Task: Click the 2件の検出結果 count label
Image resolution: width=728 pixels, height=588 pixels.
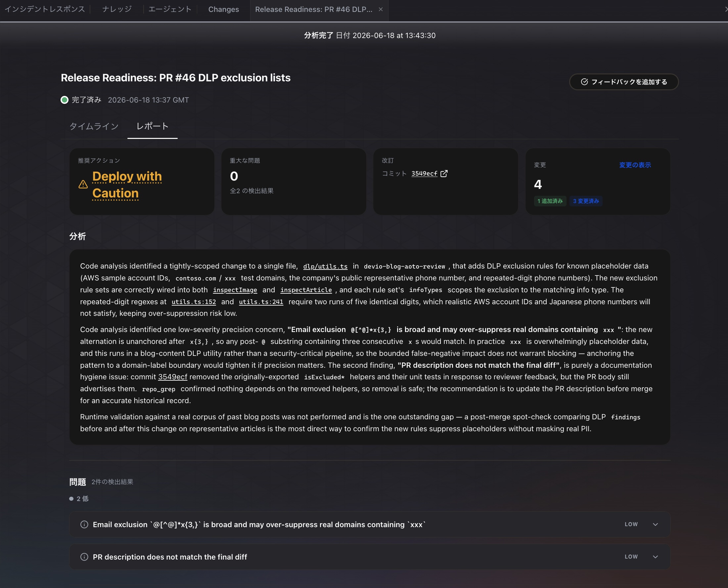Action: click(x=112, y=482)
